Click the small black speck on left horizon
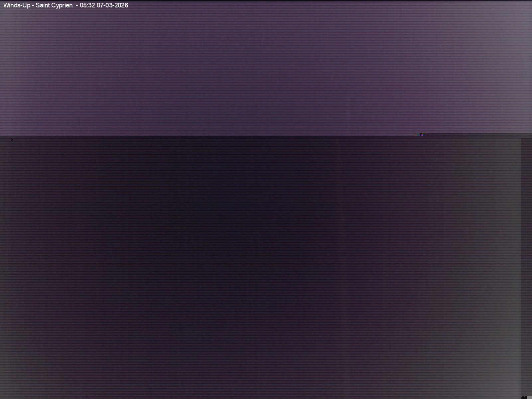Image resolution: width=532 pixels, height=399 pixels. [x=12, y=140]
